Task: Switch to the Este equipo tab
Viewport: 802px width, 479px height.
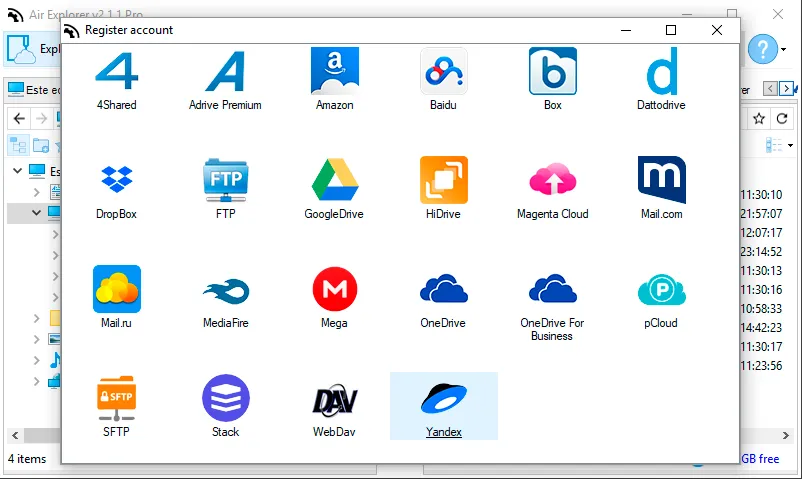Action: tap(35, 90)
